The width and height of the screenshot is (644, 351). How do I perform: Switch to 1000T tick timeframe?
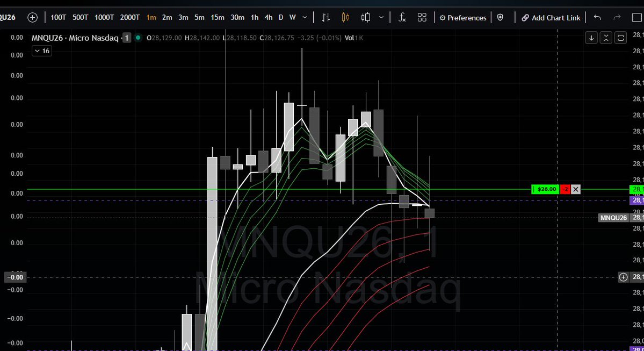(x=104, y=17)
